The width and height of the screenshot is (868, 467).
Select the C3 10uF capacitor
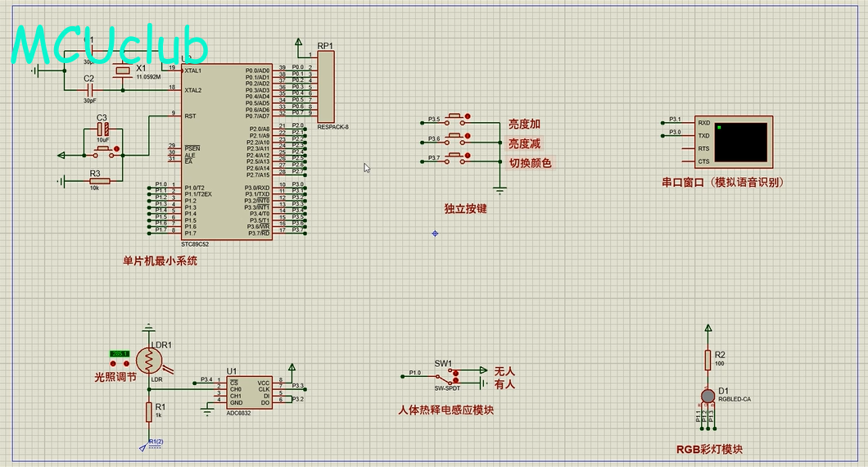102,130
